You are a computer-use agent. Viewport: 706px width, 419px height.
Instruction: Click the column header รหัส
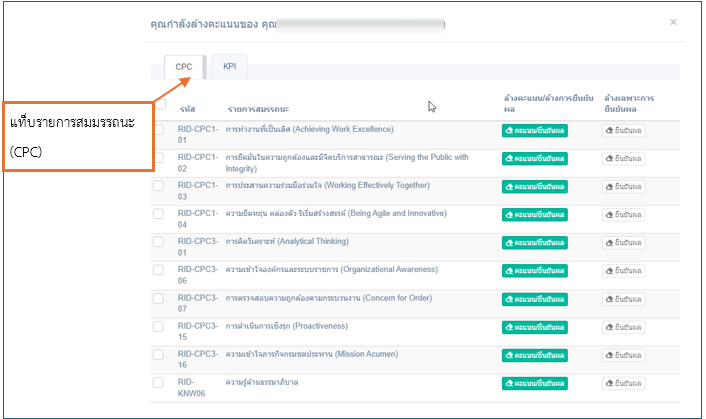187,109
